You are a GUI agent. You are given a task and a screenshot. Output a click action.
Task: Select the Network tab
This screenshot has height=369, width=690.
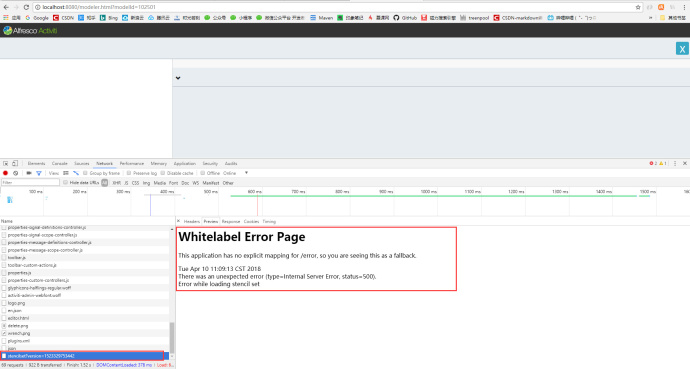pyautogui.click(x=104, y=164)
